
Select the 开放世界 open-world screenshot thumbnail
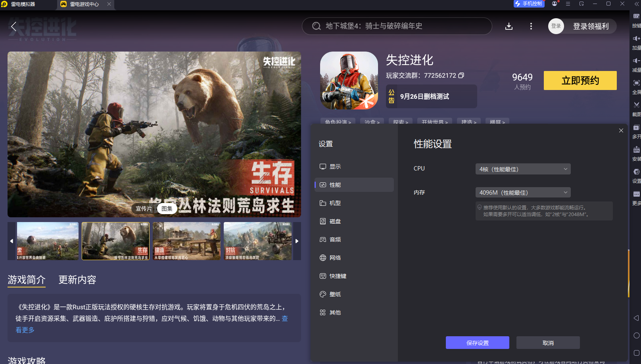click(48, 241)
